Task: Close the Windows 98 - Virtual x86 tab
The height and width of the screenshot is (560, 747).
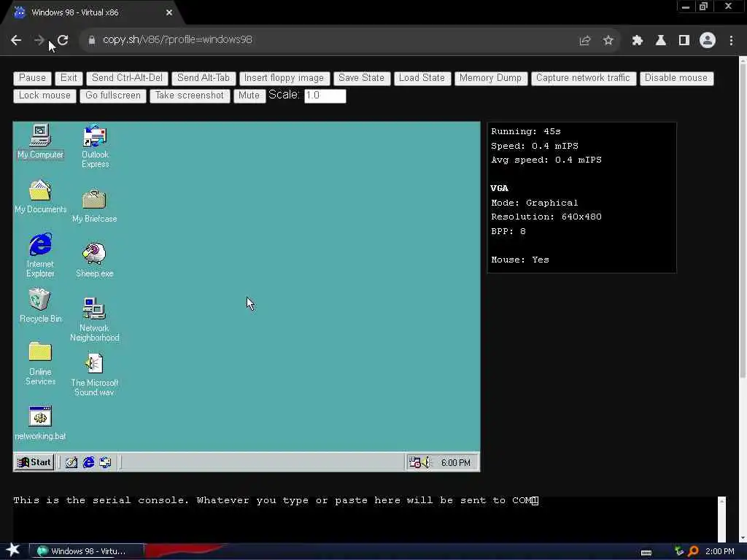Action: click(x=169, y=12)
